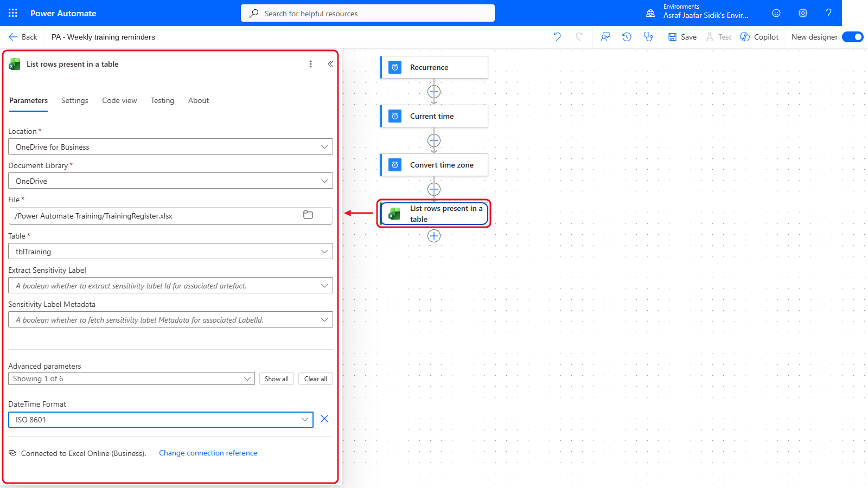Select the Parameters tab
Image resolution: width=868 pixels, height=488 pixels.
coord(28,100)
